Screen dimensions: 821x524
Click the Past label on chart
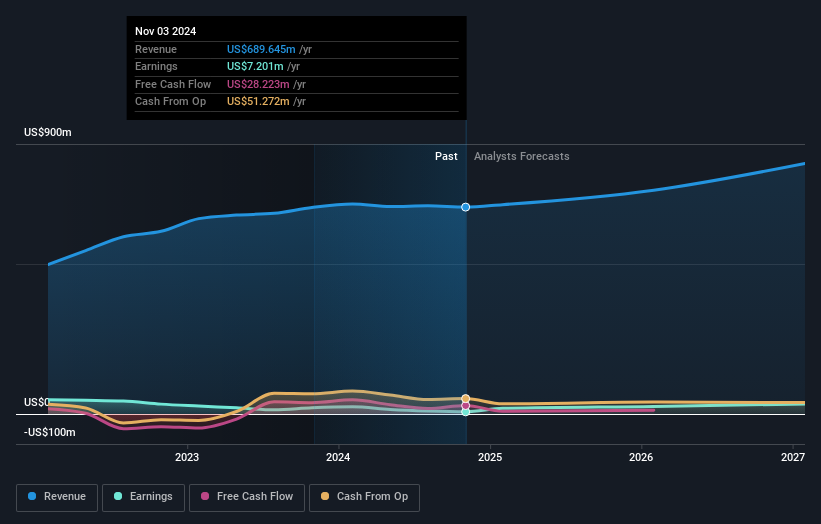point(446,156)
